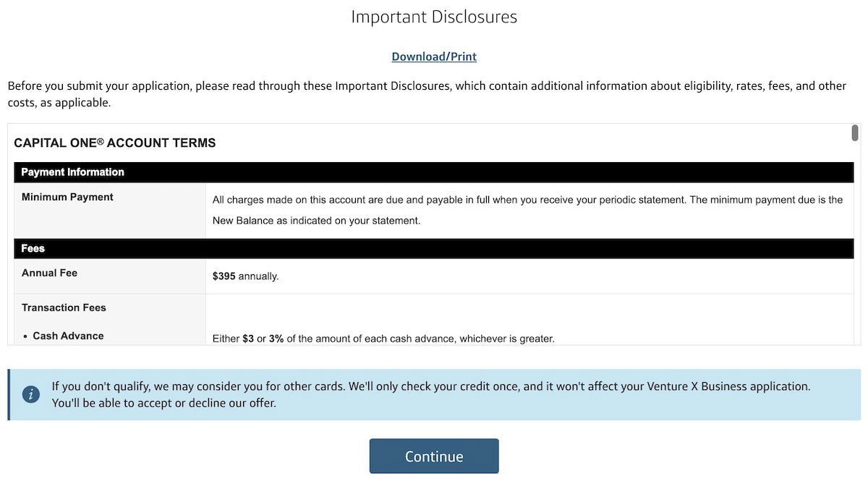This screenshot has height=482, width=868.
Task: Open the Download/Print link
Action: coord(434,56)
